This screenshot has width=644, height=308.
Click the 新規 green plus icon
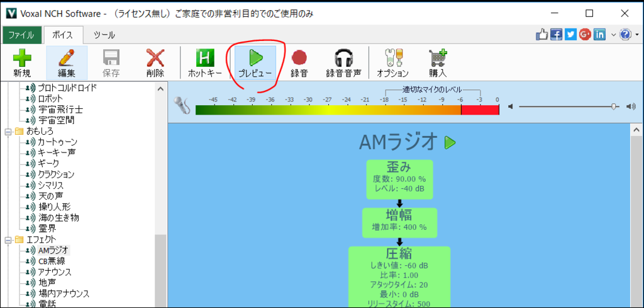pyautogui.click(x=22, y=58)
